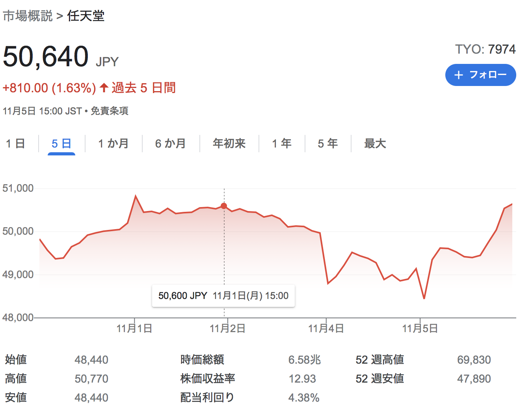The image size is (532, 411).
Task: Click the 50,640 current price
Action: [46, 56]
